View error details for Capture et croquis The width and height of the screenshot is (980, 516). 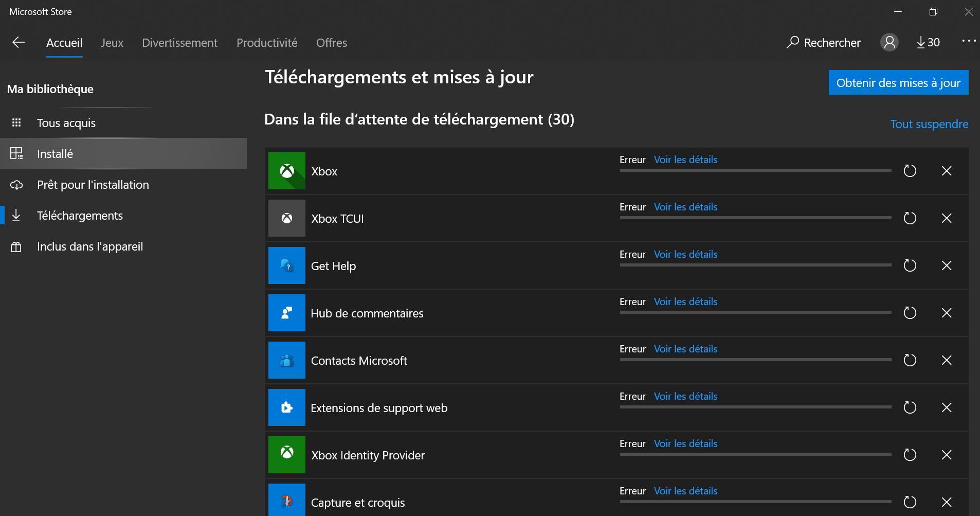pyautogui.click(x=685, y=491)
